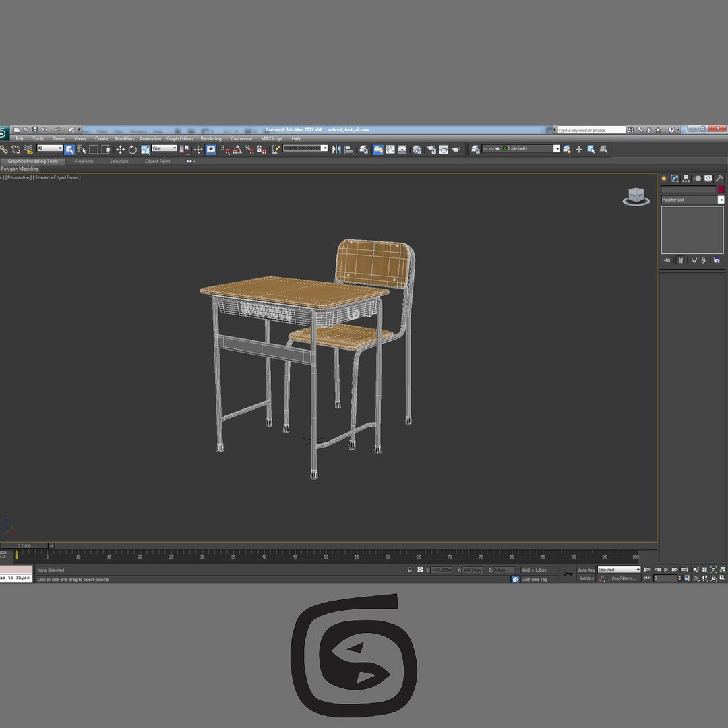Open the View reference coordinate dropdown

[164, 148]
